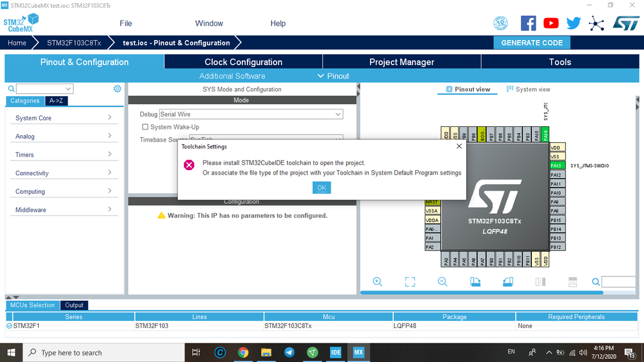Screen dimensions: 644x362
Task: Open File Explorer from the taskbar
Action: (x=266, y=352)
